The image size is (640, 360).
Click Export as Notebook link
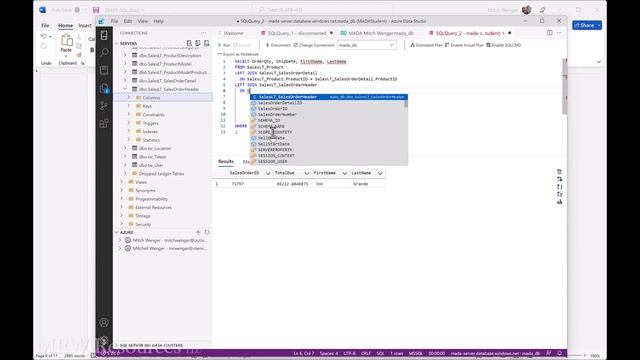(238, 54)
